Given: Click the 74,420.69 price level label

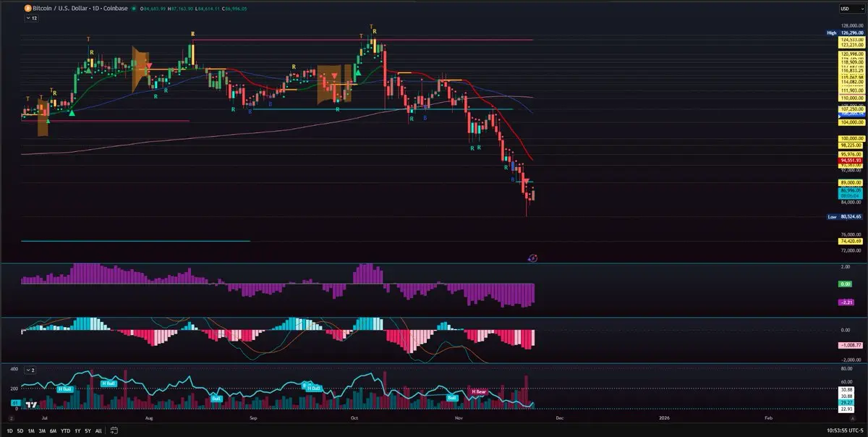Looking at the screenshot, I should tap(852, 240).
